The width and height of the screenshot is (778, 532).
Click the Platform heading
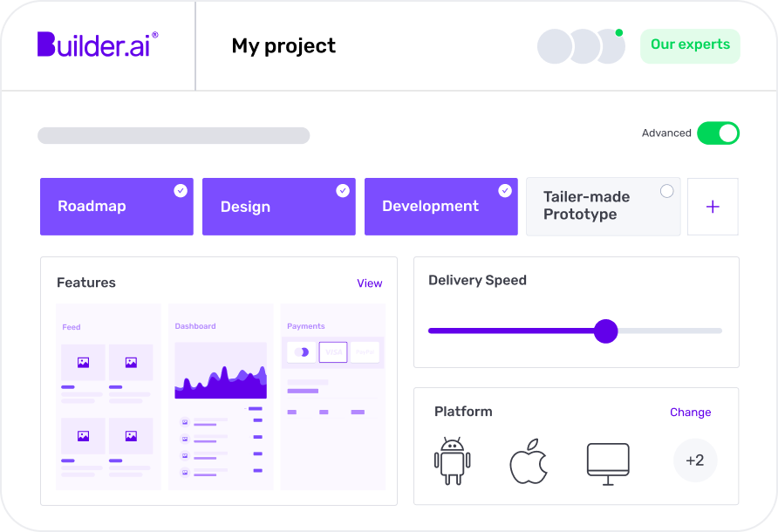pos(463,412)
